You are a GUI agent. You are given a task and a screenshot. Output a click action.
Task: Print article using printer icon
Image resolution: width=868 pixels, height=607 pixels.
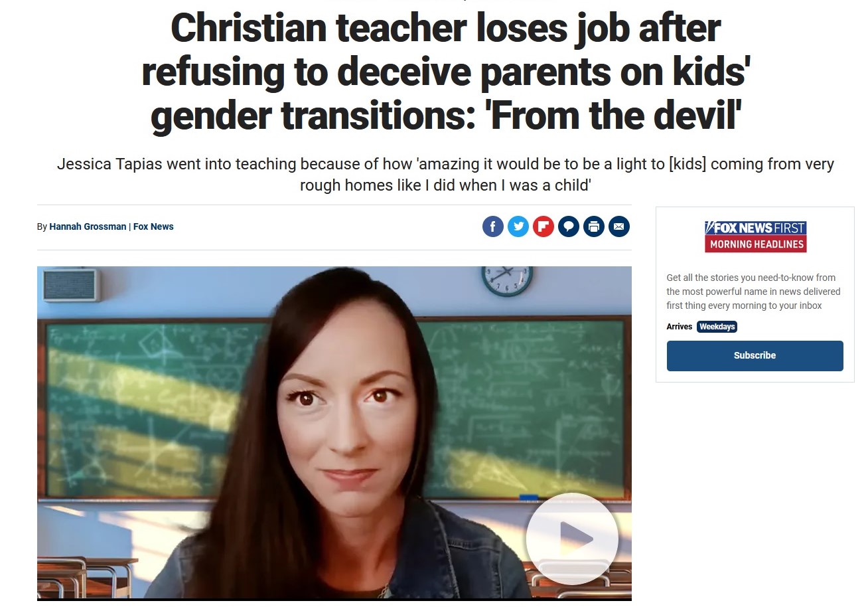(x=593, y=226)
